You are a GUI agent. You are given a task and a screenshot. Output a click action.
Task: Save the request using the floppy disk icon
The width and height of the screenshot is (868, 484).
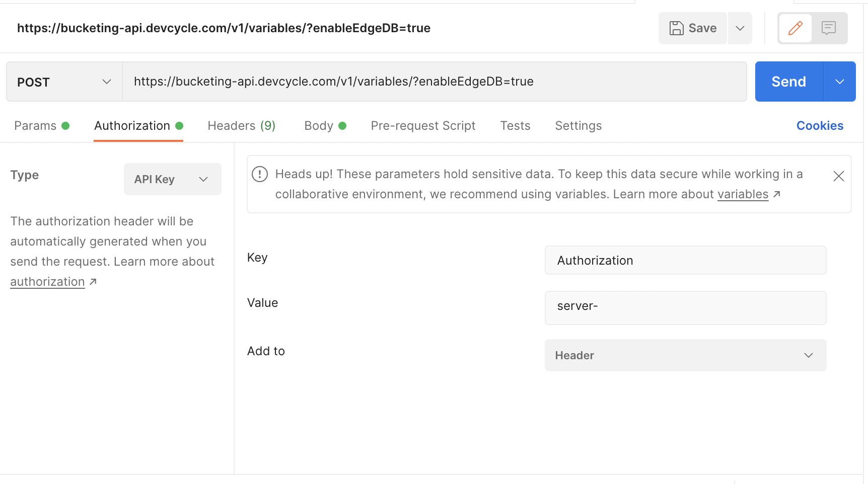[692, 28]
